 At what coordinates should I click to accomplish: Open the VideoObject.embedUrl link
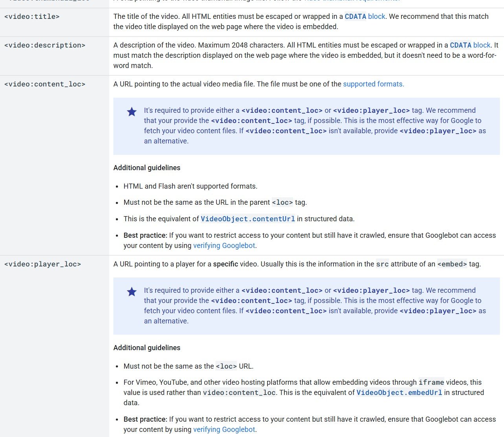pos(399,393)
